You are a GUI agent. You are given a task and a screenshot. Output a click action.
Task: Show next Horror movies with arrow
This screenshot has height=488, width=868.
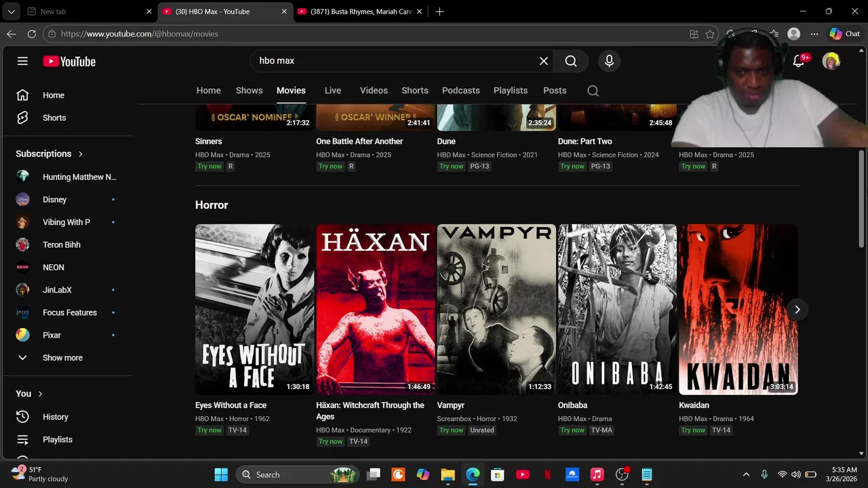(797, 310)
